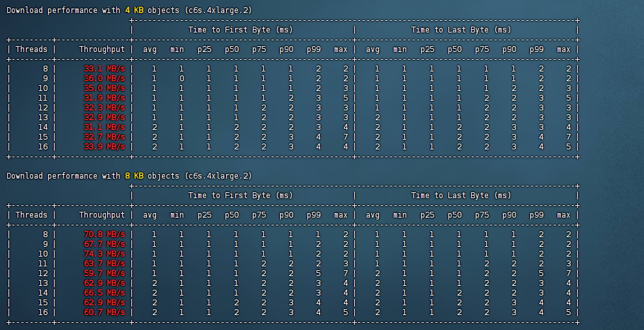Screen dimensions: 644x330
Task: Click 4 KB table's First Byte avg header
Action: pyautogui.click(x=150, y=49)
